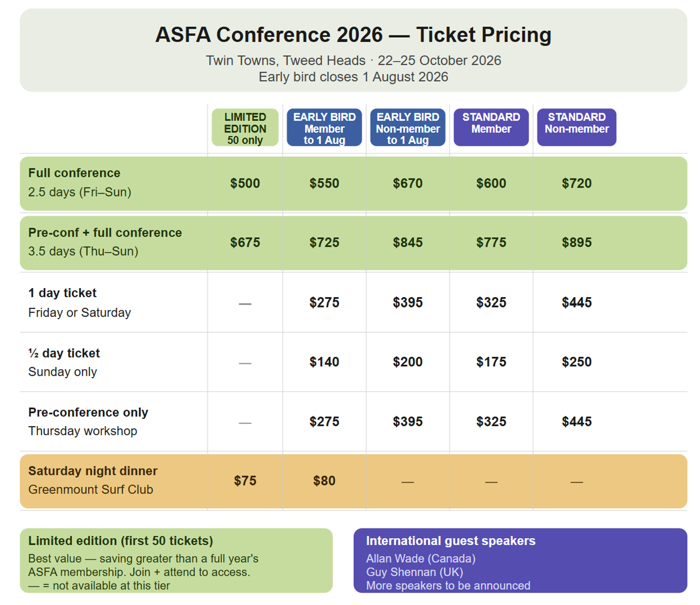The width and height of the screenshot is (700, 605).
Task: Select the Pre-conference only row label
Action: 88,413
